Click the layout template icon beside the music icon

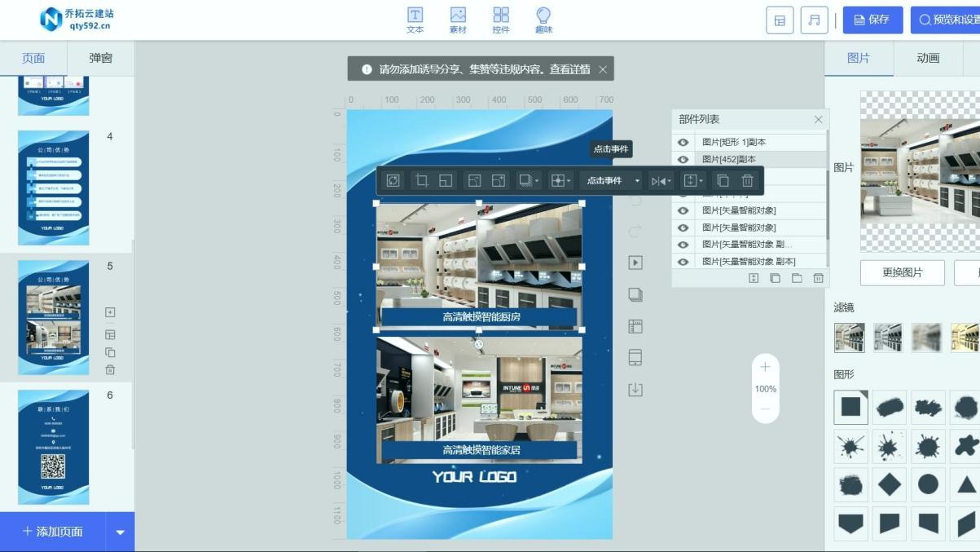[780, 20]
